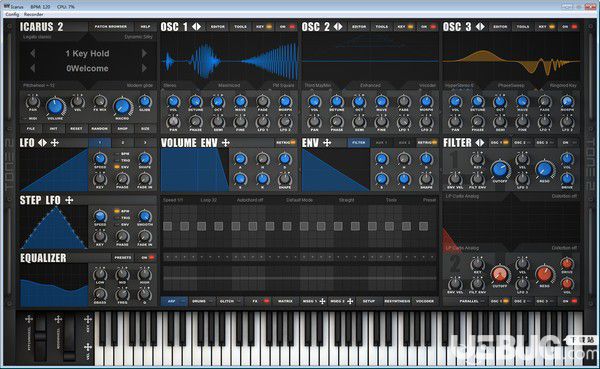Toggle the Equalizer ON switch

click(147, 258)
